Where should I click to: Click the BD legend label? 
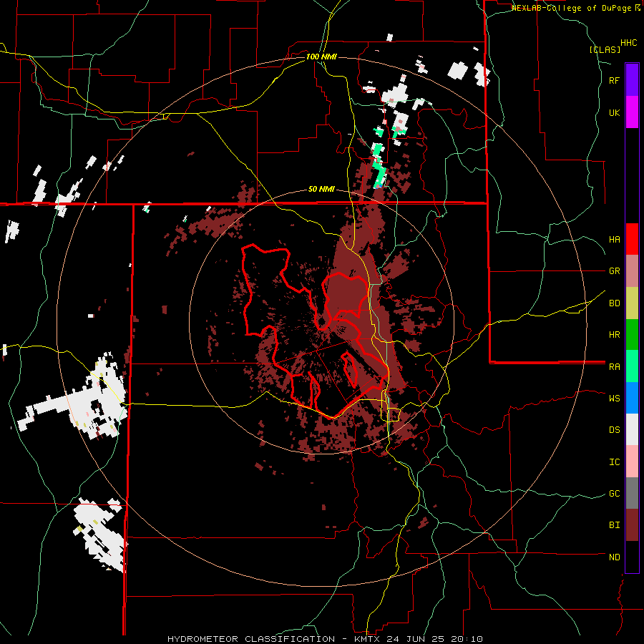(x=615, y=303)
